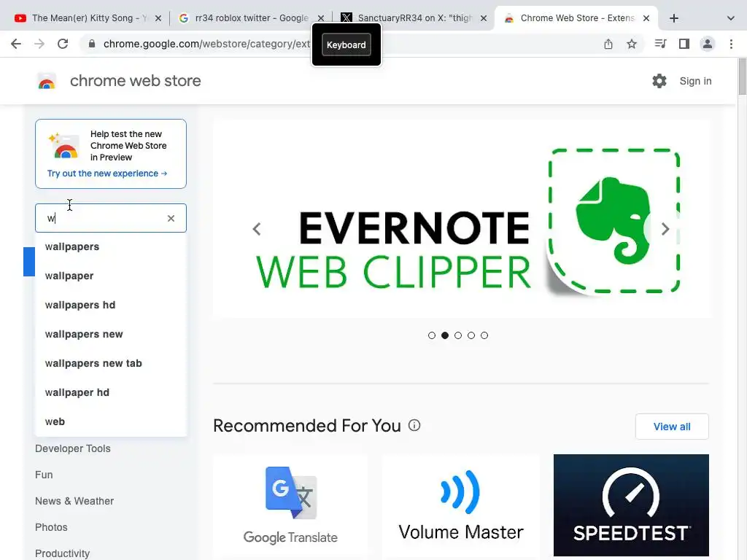This screenshot has width=747, height=560.
Task: Reload the current page
Action: click(63, 44)
